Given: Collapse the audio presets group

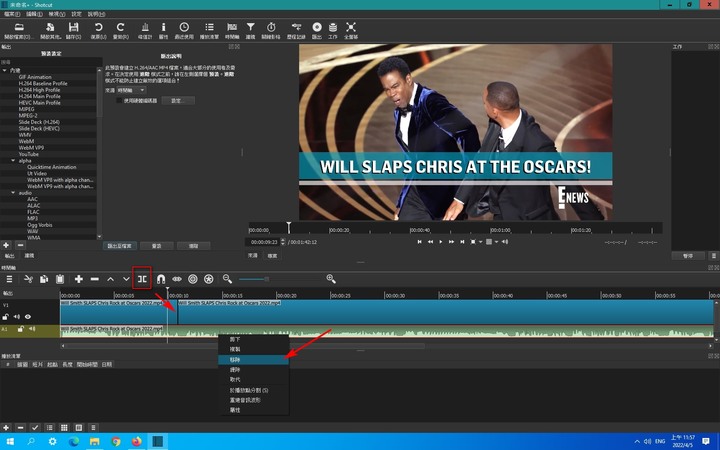Looking at the screenshot, I should (x=13, y=193).
